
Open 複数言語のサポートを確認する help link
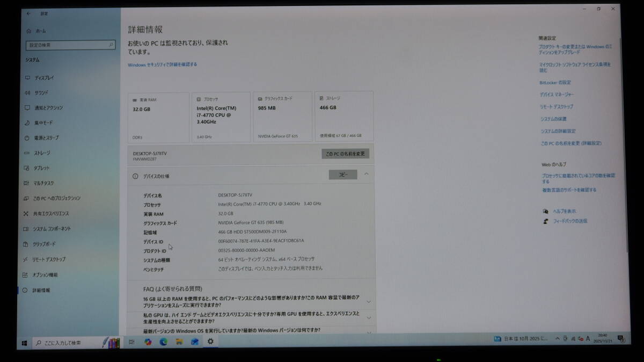tap(569, 190)
